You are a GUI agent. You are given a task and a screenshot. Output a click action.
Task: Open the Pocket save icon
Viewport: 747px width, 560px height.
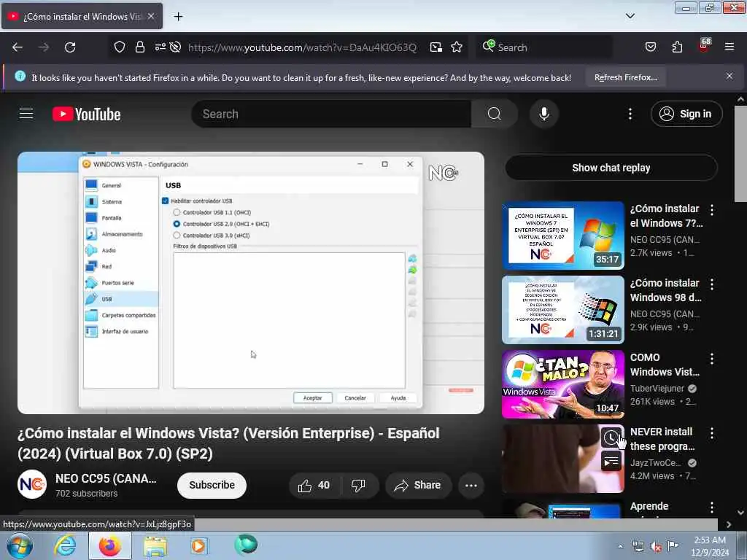point(650,47)
